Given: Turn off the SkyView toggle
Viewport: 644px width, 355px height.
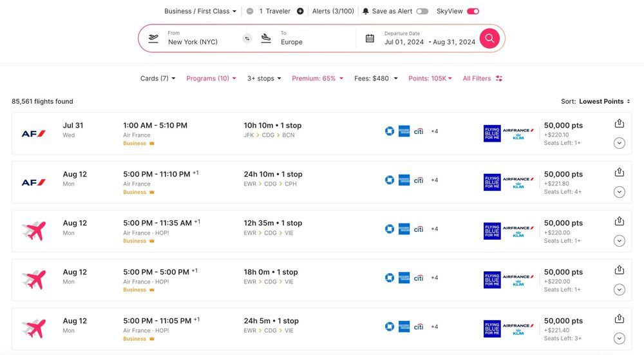Looking at the screenshot, I should tap(473, 11).
